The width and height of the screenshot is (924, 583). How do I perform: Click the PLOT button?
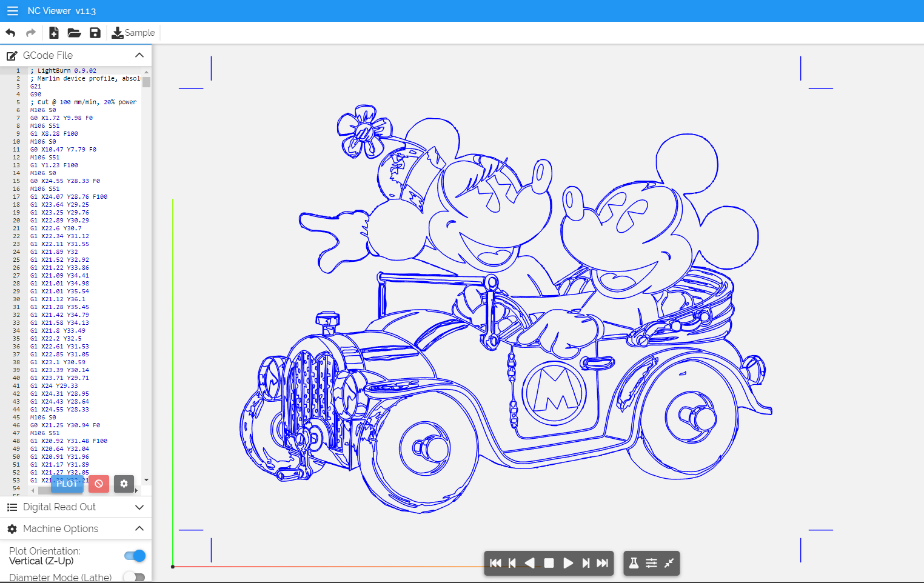tap(67, 484)
